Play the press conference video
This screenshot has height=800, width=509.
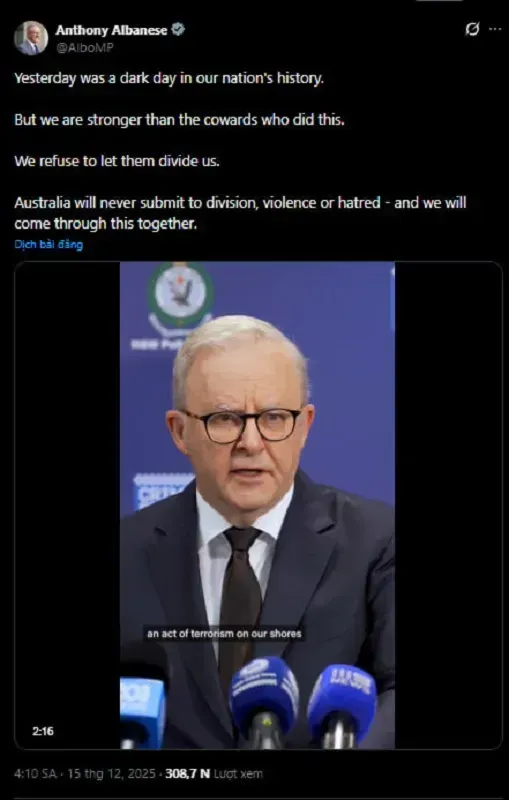pos(258,505)
